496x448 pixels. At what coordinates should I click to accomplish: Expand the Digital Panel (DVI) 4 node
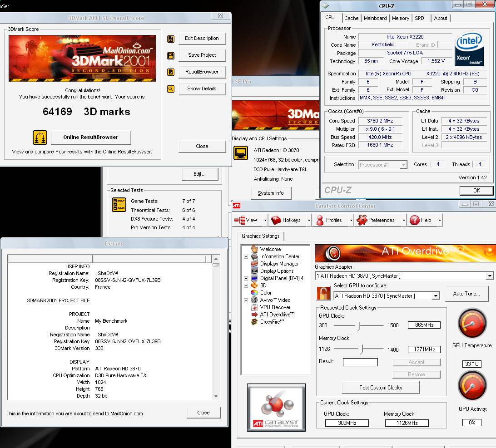coord(246,279)
